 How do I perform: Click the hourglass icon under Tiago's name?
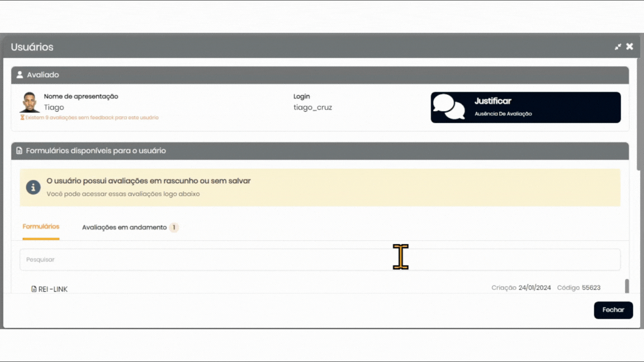pos(22,118)
